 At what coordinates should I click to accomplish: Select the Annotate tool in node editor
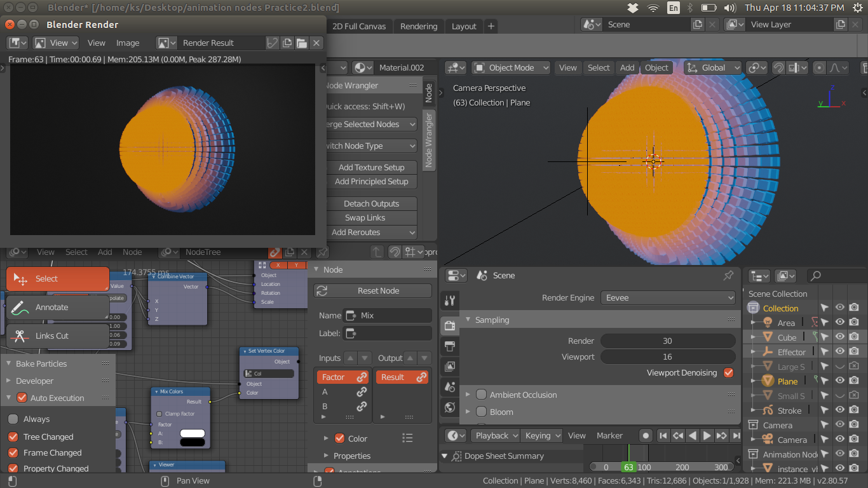tap(57, 308)
